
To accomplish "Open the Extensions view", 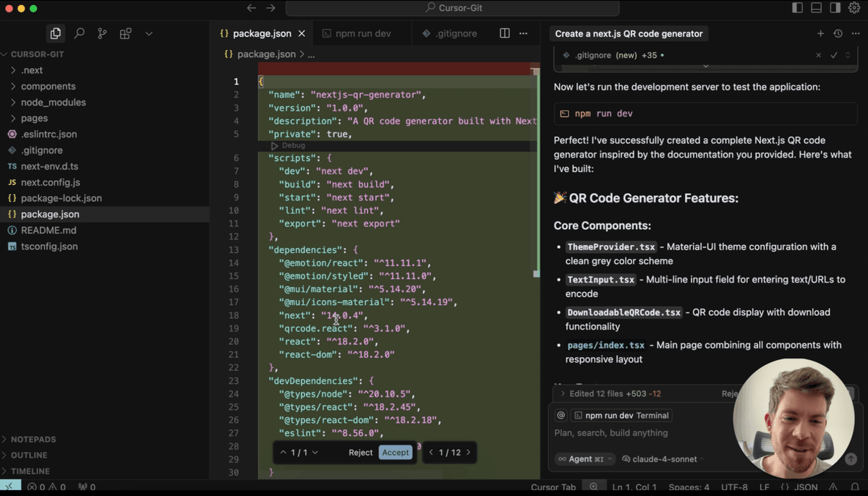I will (124, 33).
